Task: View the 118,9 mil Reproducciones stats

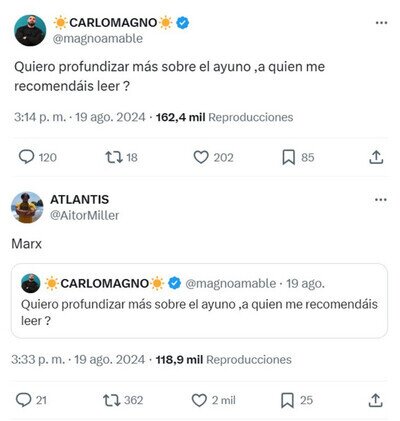Action: (223, 360)
